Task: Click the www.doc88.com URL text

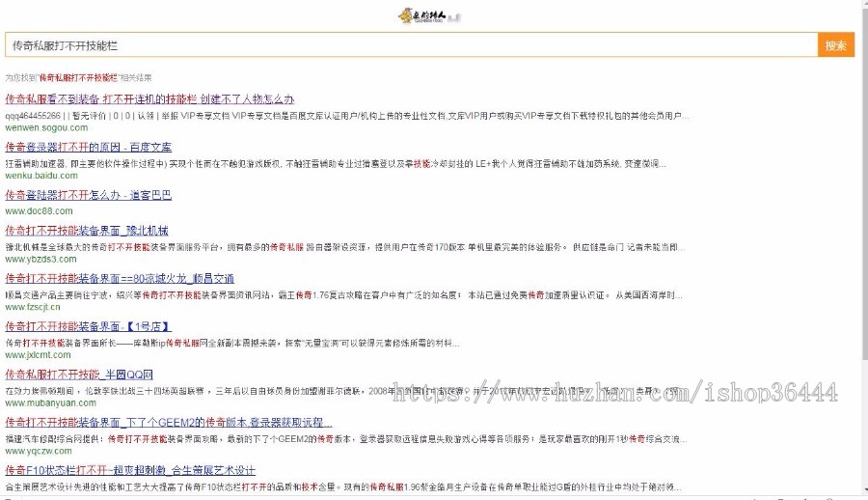Action: (x=39, y=210)
